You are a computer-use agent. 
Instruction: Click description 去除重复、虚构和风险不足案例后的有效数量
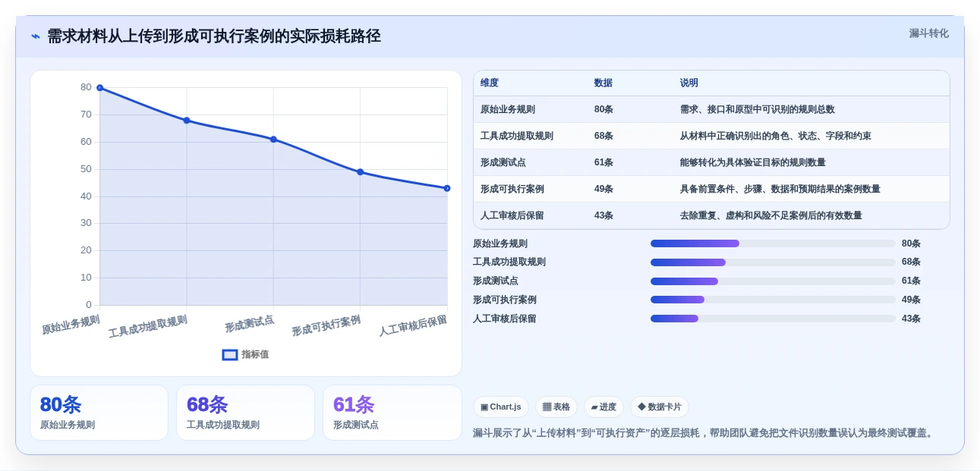coord(771,215)
